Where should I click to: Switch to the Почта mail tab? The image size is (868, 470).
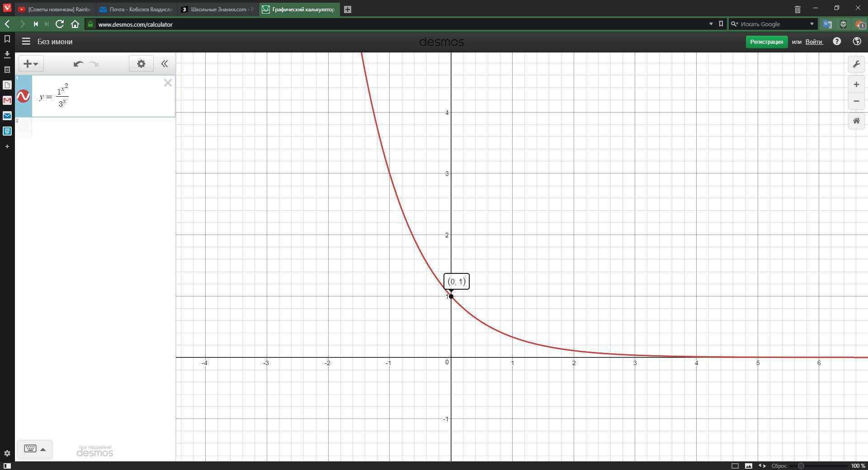tap(136, 9)
